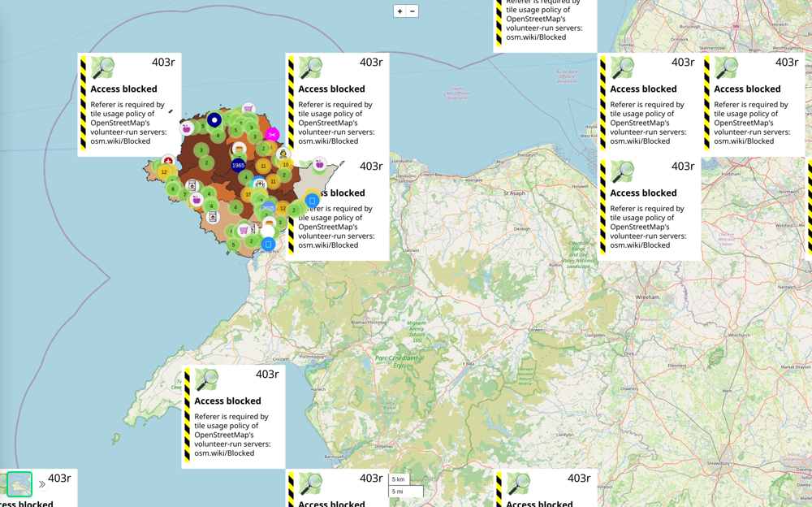Click the Denbigh town label
The height and width of the screenshot is (507, 812).
click(x=522, y=228)
